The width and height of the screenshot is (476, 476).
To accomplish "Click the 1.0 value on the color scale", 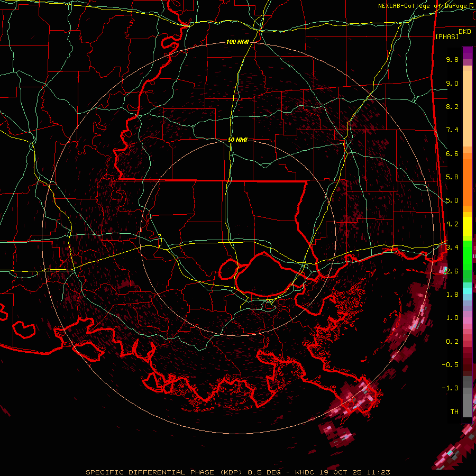I will click(452, 318).
